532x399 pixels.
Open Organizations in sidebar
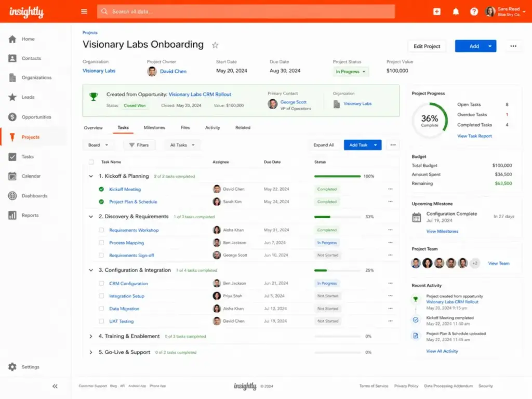(x=30, y=78)
